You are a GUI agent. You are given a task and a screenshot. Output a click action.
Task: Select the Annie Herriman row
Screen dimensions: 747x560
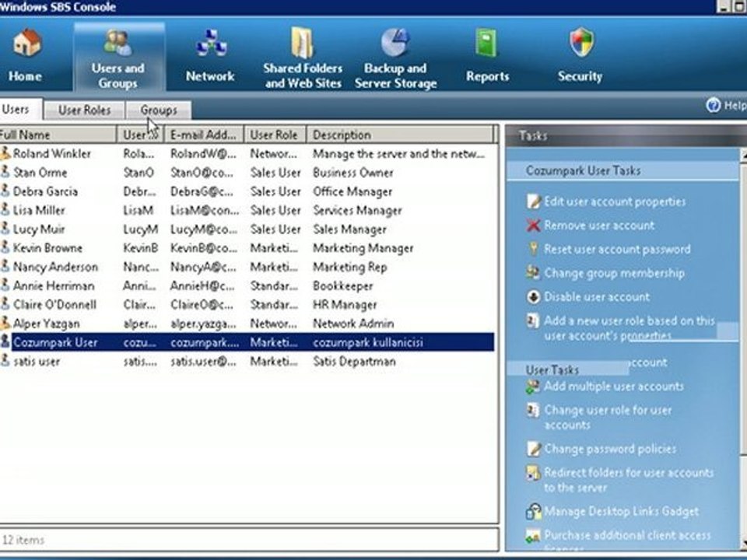tap(247, 285)
